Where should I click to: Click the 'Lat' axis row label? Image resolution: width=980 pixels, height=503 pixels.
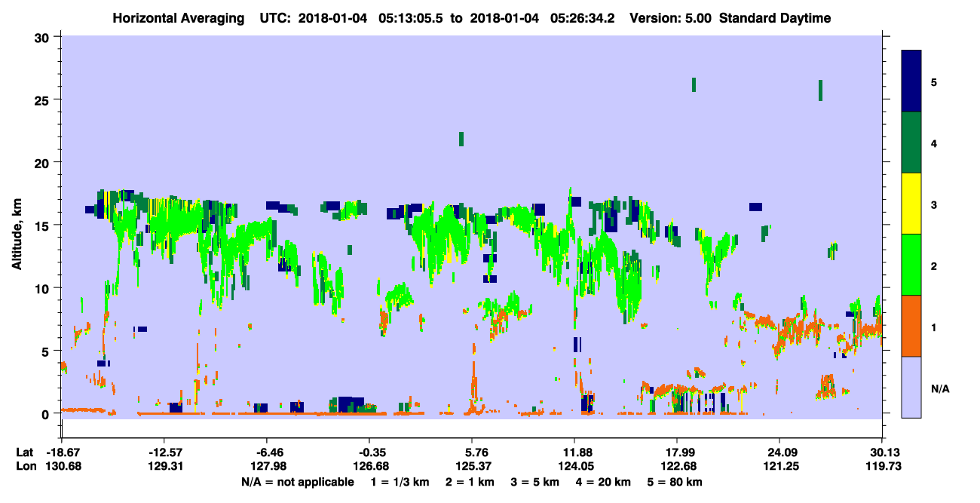pyautogui.click(x=25, y=452)
